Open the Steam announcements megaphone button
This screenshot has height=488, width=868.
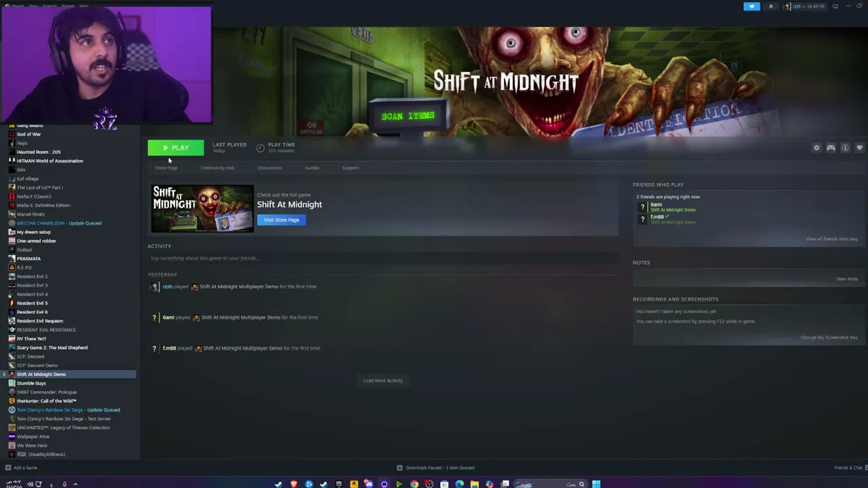point(751,6)
